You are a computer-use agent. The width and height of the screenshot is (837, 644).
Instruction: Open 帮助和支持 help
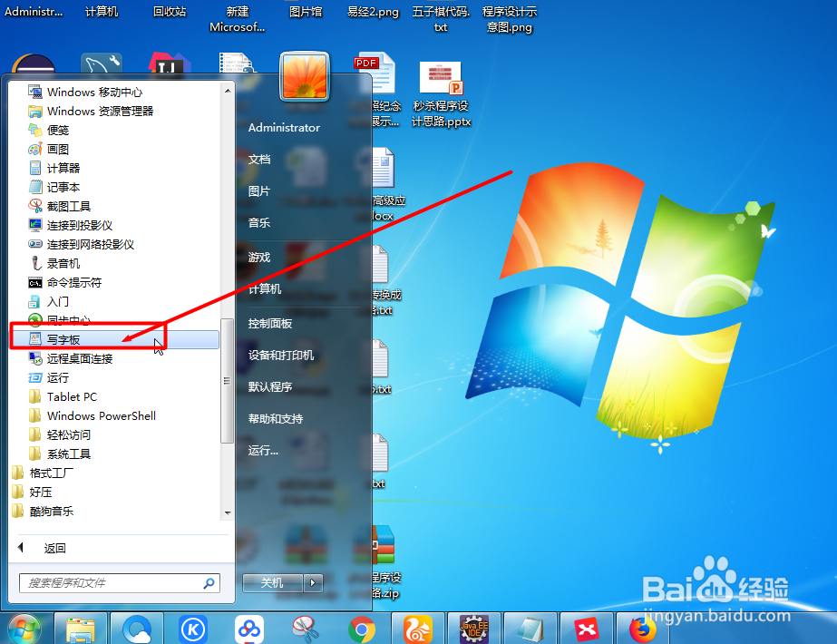pos(276,419)
